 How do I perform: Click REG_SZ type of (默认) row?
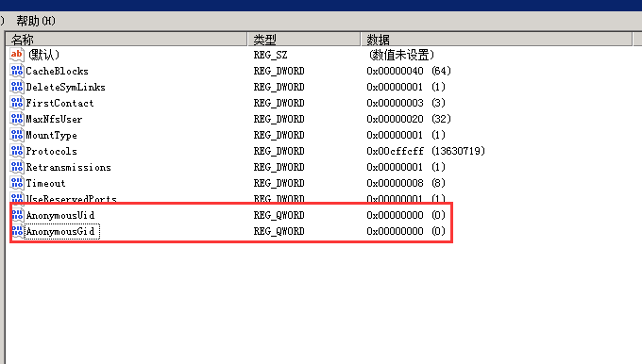[270, 55]
